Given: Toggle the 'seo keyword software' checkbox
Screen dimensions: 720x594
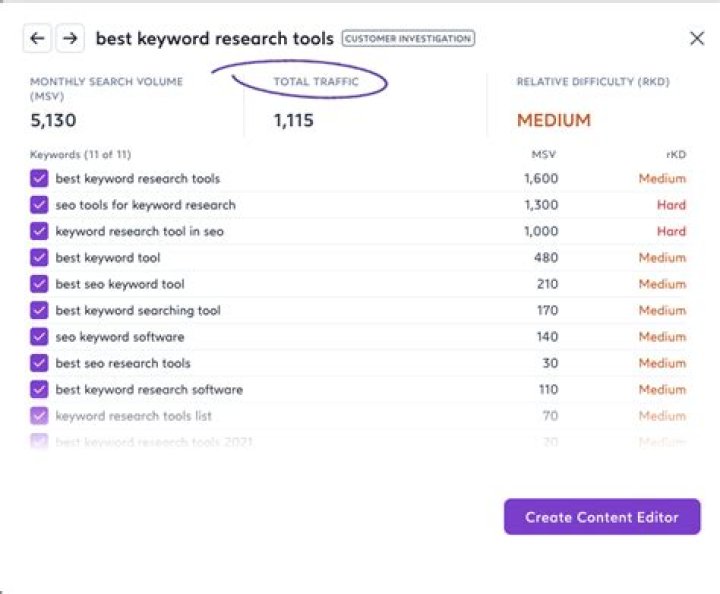Looking at the screenshot, I should 39,337.
